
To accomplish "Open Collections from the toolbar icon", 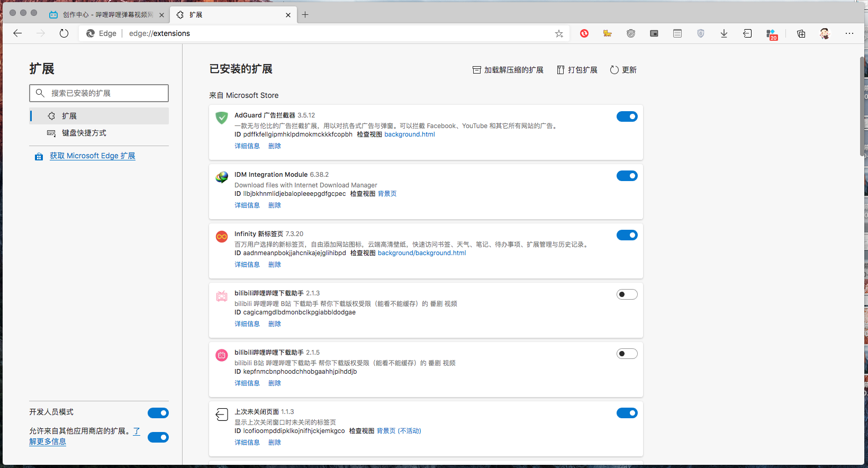I will (x=801, y=33).
